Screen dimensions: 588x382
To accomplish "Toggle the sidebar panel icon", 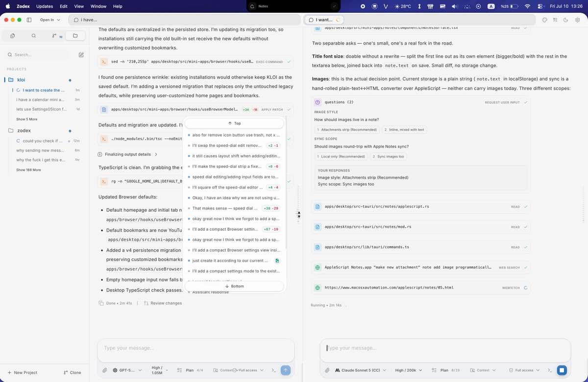I will [x=29, y=20].
